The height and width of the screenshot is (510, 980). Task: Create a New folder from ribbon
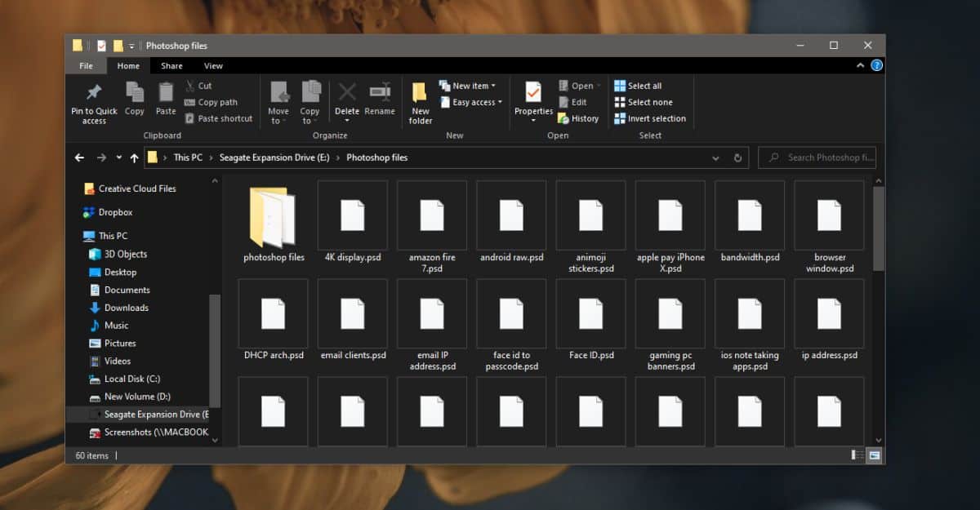pos(421,103)
